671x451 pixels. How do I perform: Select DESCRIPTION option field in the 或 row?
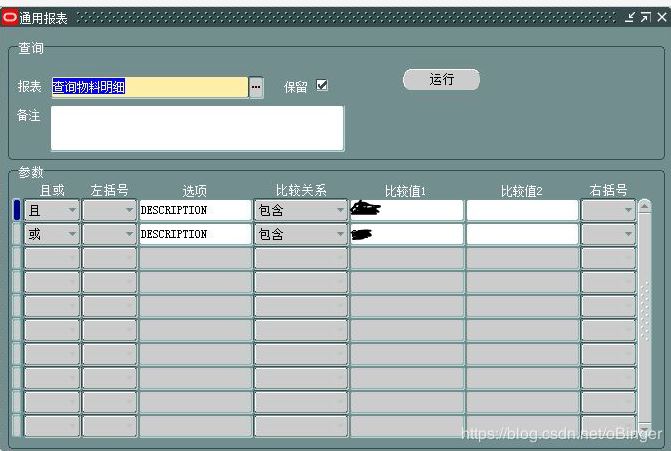tap(195, 234)
